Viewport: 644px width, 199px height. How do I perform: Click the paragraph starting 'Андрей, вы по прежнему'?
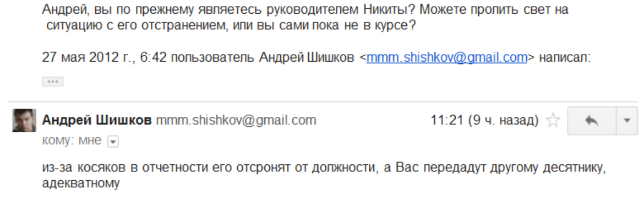pos(305,17)
